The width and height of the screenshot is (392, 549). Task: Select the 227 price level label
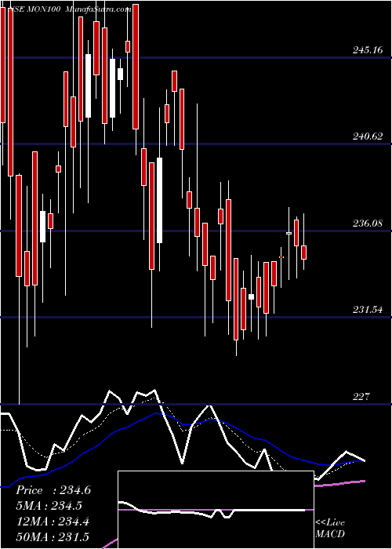coord(361,396)
